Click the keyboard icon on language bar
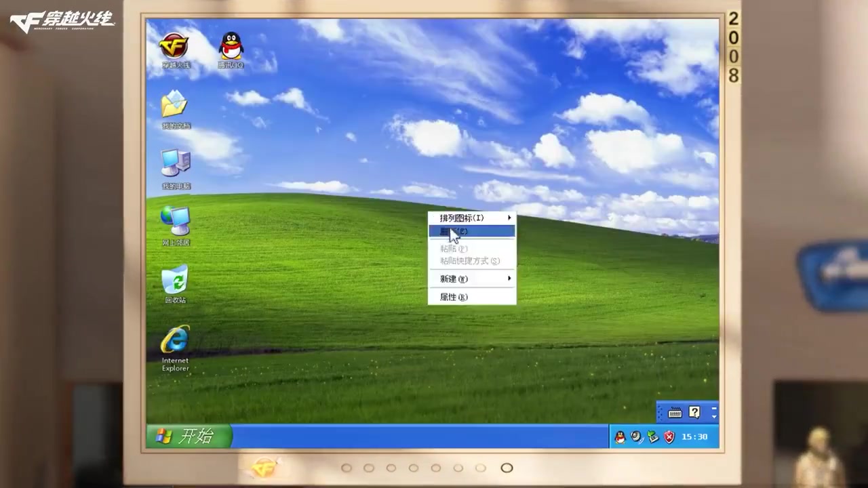The height and width of the screenshot is (488, 868). click(675, 412)
